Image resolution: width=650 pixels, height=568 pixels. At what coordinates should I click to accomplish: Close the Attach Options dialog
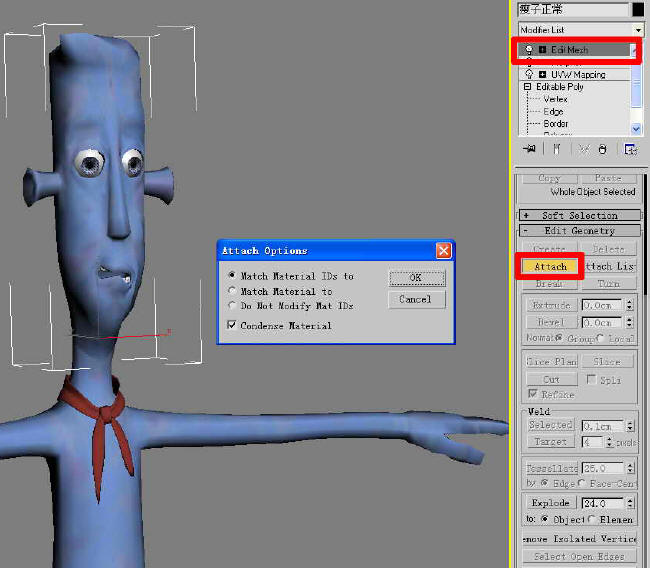(444, 250)
